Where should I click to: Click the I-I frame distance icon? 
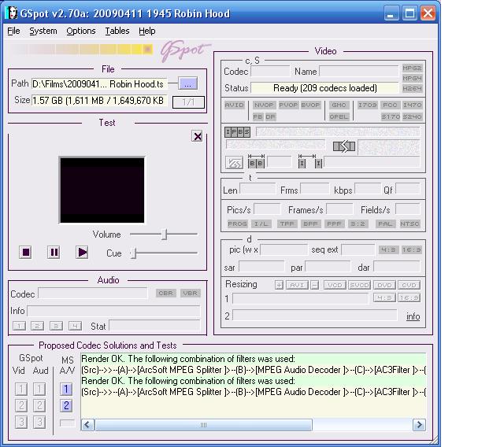[x=310, y=161]
